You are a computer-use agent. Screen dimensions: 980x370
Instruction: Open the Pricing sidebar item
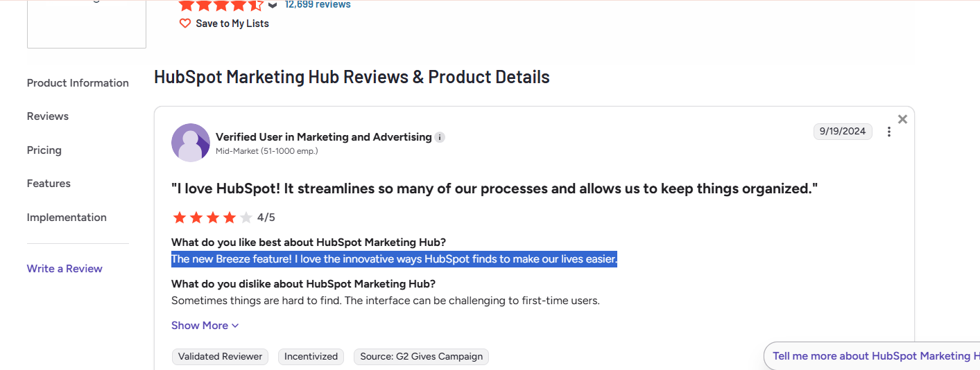pyautogui.click(x=44, y=150)
